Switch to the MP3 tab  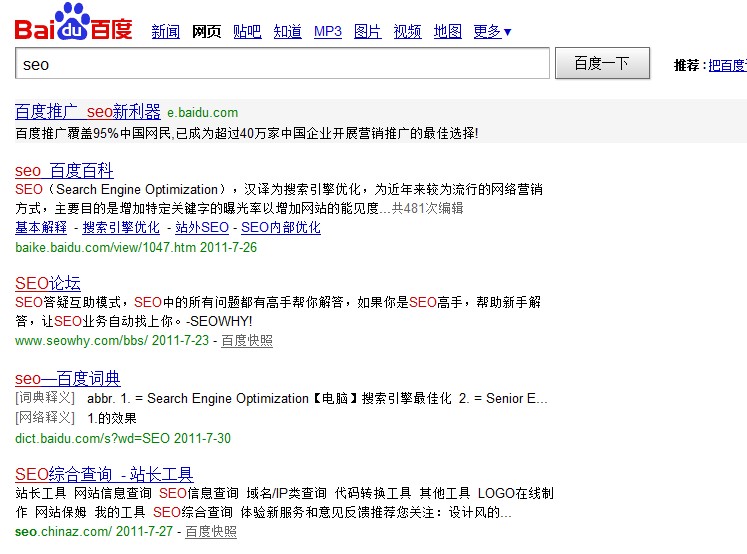(328, 32)
